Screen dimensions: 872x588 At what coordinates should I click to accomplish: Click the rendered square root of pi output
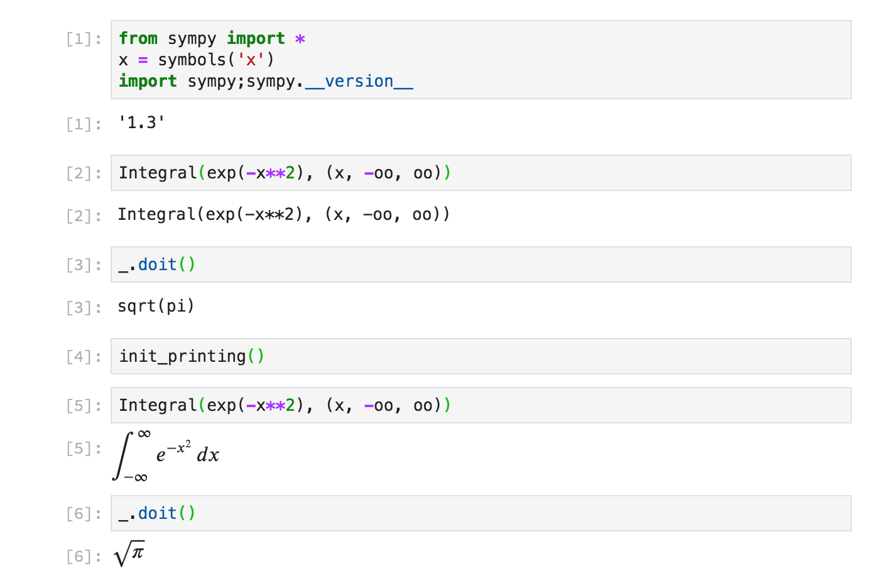pos(129,553)
